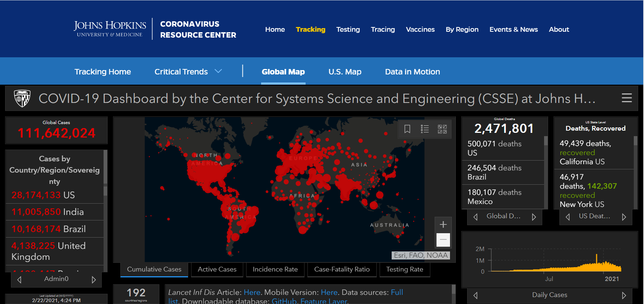Click the Global Cases total 111,642,024
Image resolution: width=644 pixels, height=304 pixels.
(x=57, y=133)
